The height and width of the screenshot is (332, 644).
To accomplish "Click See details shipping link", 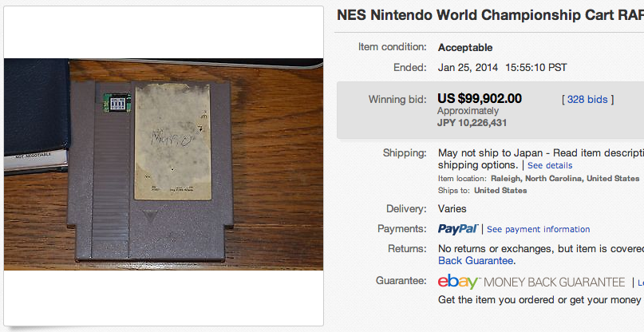I will (x=549, y=165).
